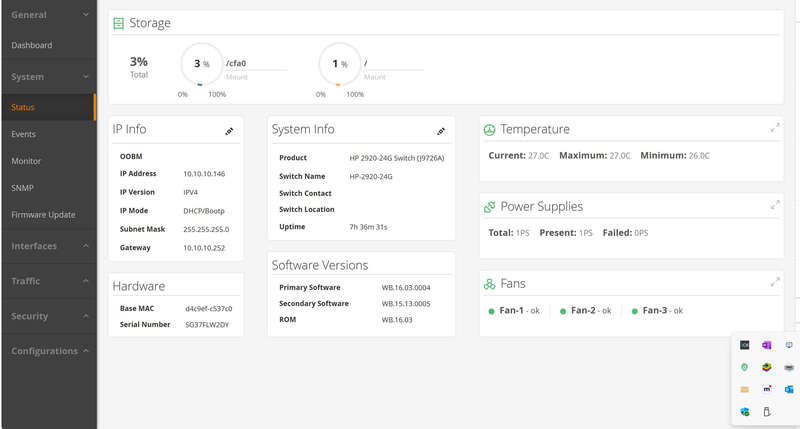The width and height of the screenshot is (800, 429).
Task: Open the Dashboard page
Action: (32, 45)
